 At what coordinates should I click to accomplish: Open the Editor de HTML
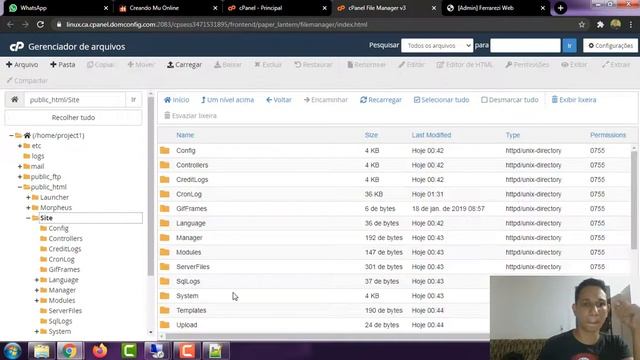click(464, 64)
